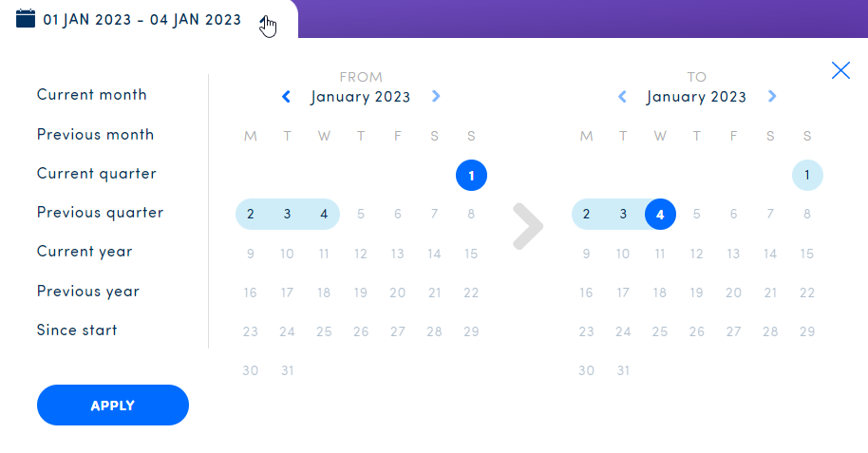Screen dimensions: 868x453
Task: Select day 4 in the TO calendar
Action: click(x=660, y=215)
